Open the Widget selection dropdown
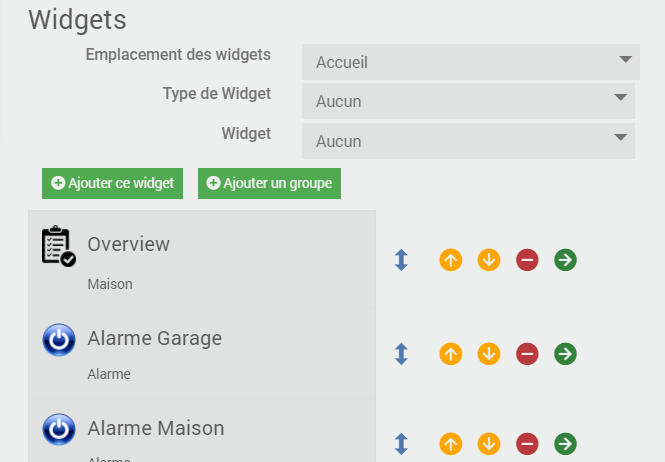Viewport: 665px width, 462px height. [468, 141]
